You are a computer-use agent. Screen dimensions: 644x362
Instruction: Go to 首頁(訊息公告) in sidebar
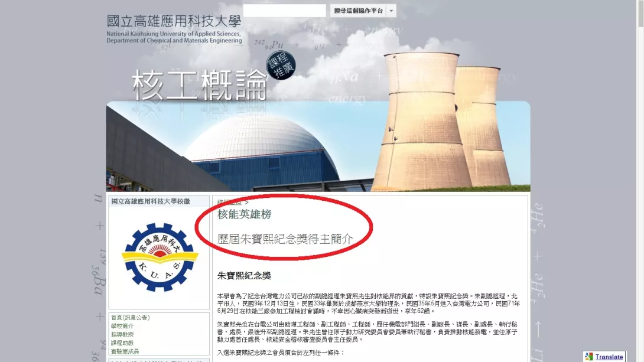(x=130, y=317)
